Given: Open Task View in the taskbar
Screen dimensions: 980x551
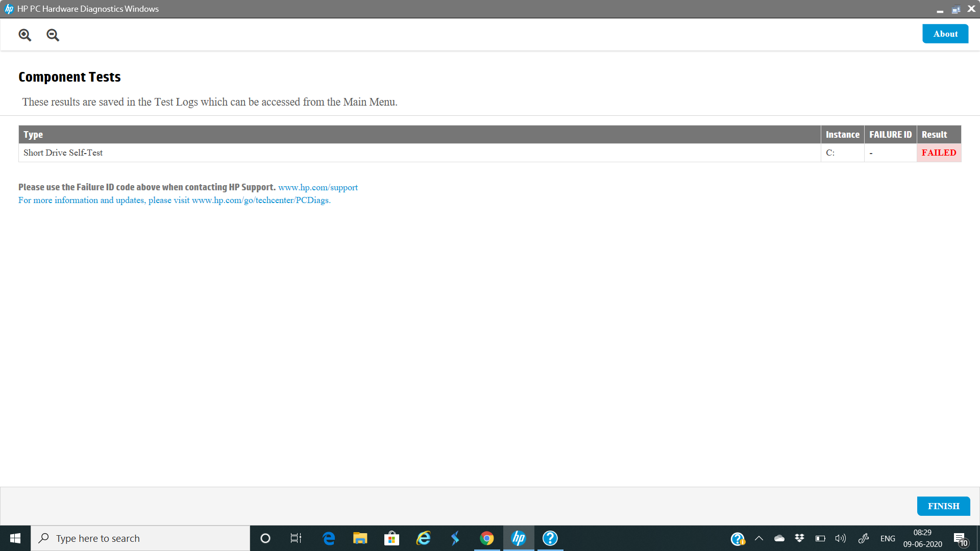Looking at the screenshot, I should click(x=296, y=538).
